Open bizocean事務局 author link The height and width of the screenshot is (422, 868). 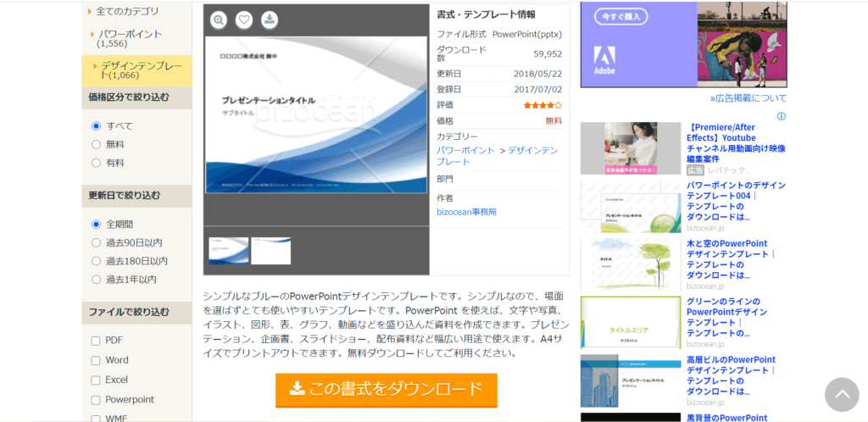pos(467,212)
